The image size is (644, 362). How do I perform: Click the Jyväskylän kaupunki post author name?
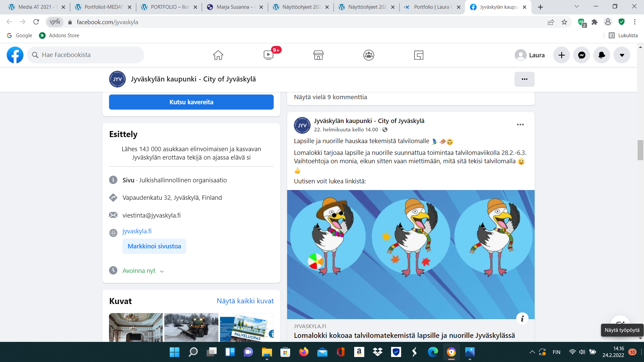coord(369,121)
